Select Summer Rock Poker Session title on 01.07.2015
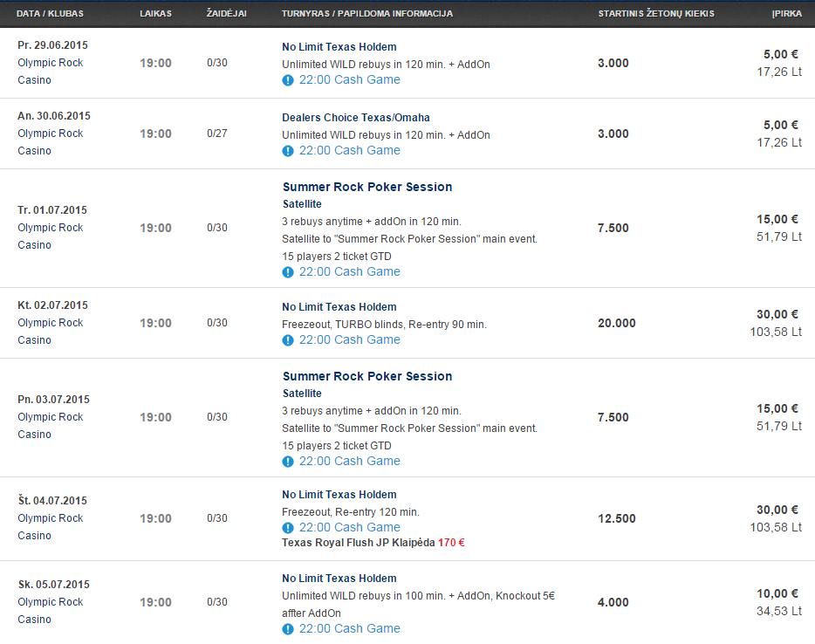815x644 pixels. 367,187
